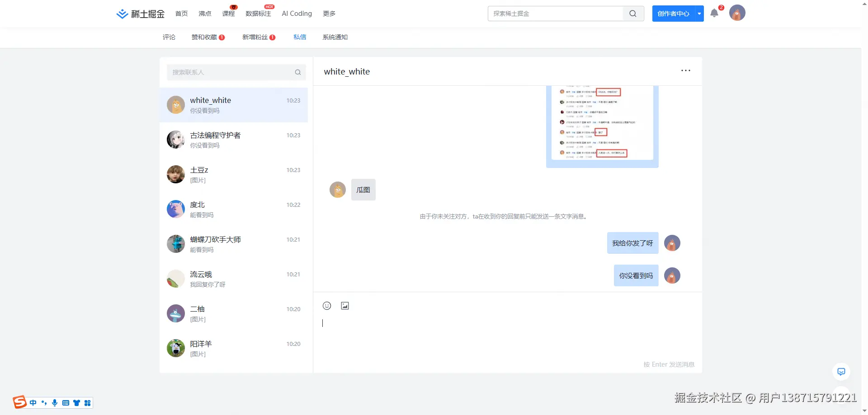Click the image upload icon in message box
The width and height of the screenshot is (868, 415).
(x=345, y=306)
